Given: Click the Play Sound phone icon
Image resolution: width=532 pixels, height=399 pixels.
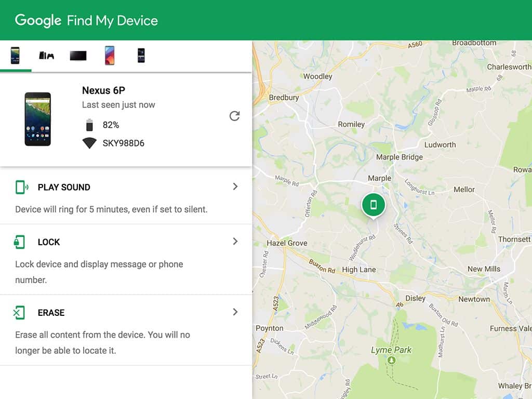Looking at the screenshot, I should pos(21,187).
